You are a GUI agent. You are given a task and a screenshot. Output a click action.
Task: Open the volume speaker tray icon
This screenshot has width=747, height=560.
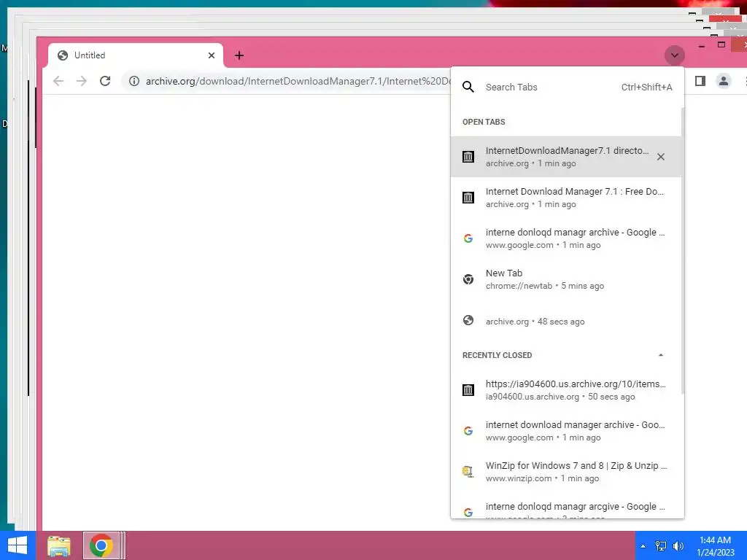[x=678, y=545]
